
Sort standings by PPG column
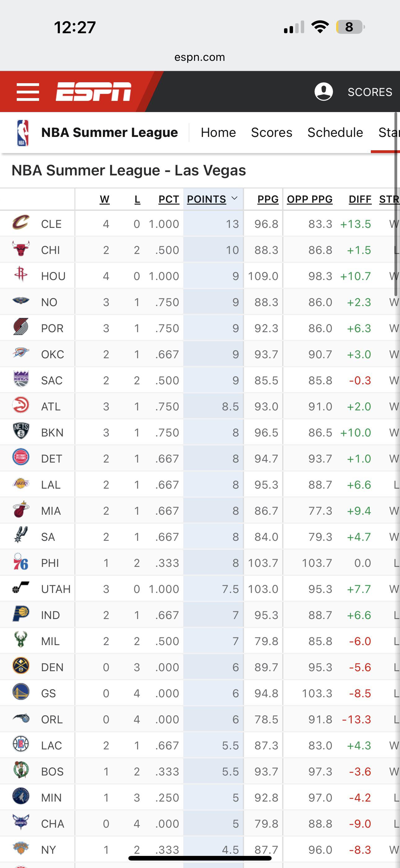[x=268, y=200]
